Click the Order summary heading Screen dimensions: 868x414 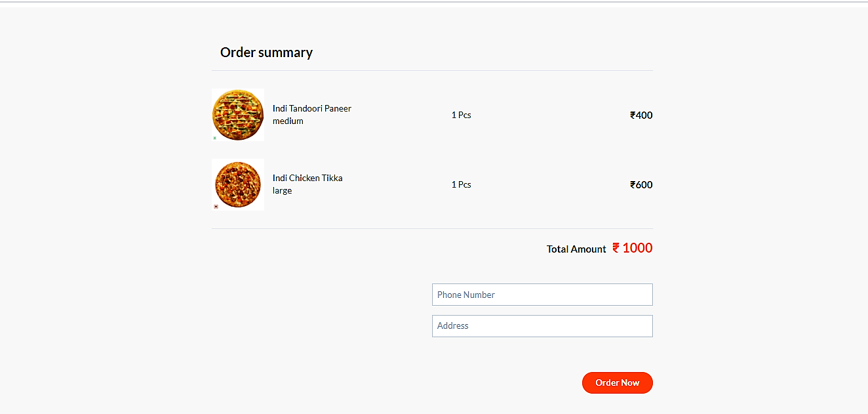pos(266,52)
